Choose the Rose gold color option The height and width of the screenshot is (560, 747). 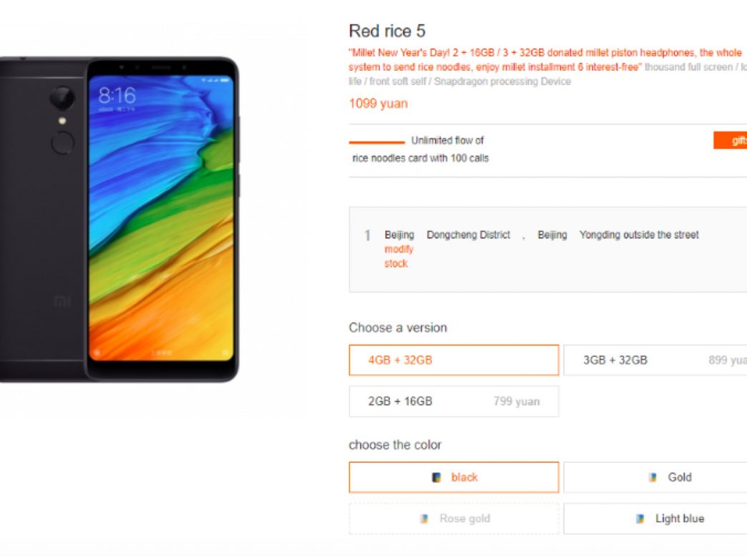[454, 519]
